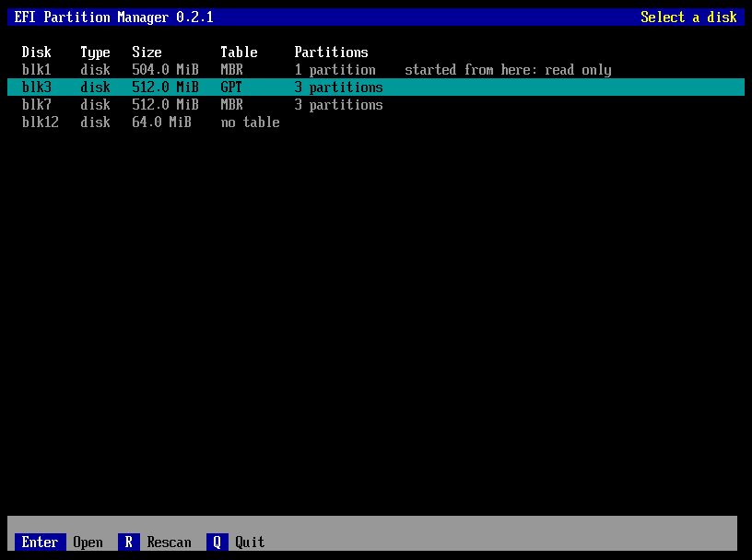
Task: Click the MBR value in blk7 row
Action: click(x=231, y=104)
